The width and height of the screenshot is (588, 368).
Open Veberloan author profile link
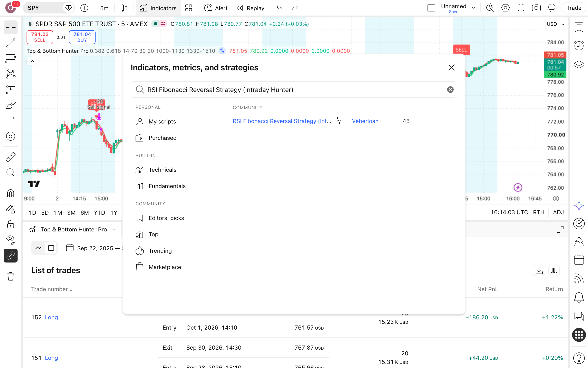coord(365,121)
